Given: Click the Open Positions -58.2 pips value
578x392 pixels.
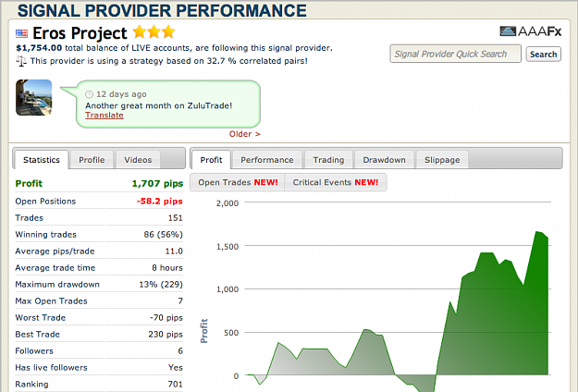Looking at the screenshot, I should (160, 202).
